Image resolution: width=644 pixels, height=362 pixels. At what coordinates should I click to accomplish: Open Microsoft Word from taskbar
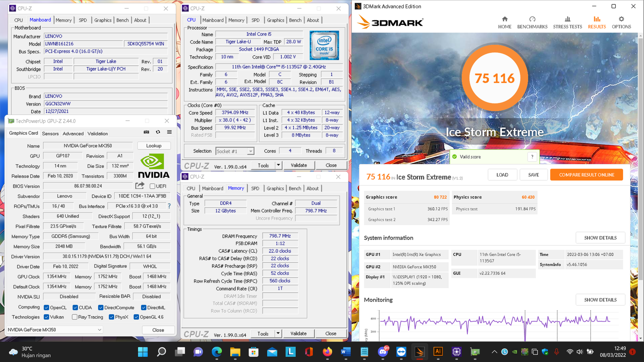point(346,352)
